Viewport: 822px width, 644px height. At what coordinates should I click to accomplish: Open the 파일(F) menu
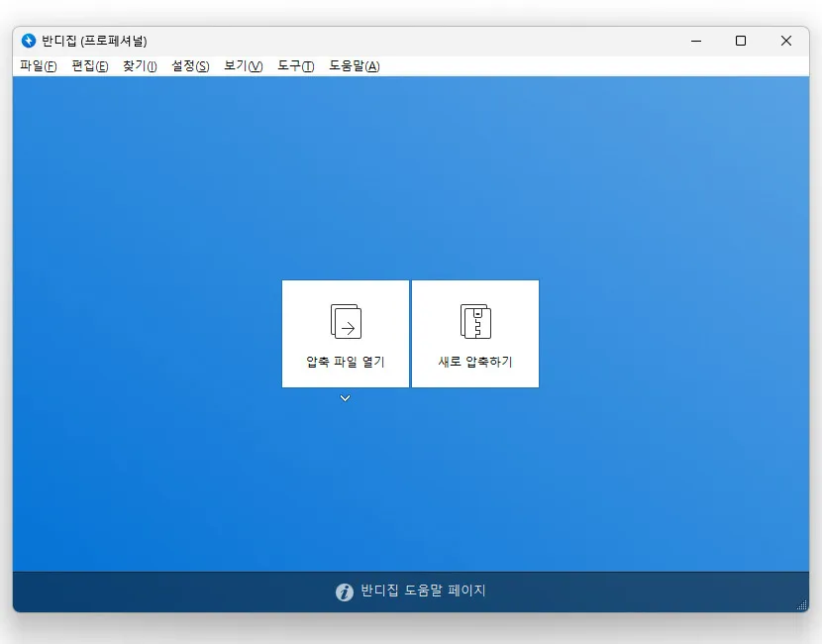(39, 66)
